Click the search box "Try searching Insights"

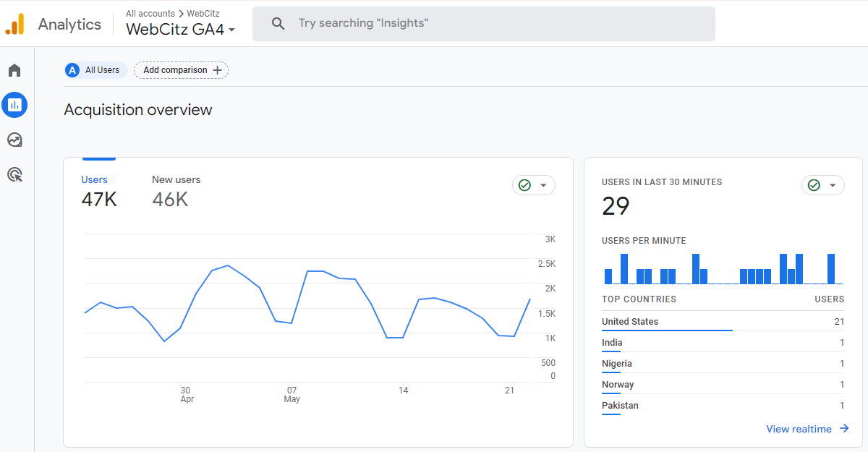coord(483,24)
